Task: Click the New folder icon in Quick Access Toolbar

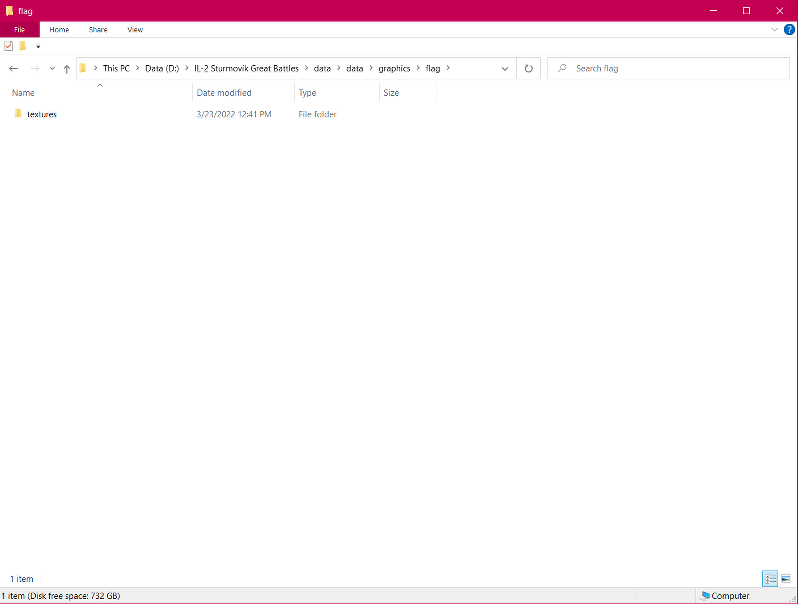Action: pos(22,46)
